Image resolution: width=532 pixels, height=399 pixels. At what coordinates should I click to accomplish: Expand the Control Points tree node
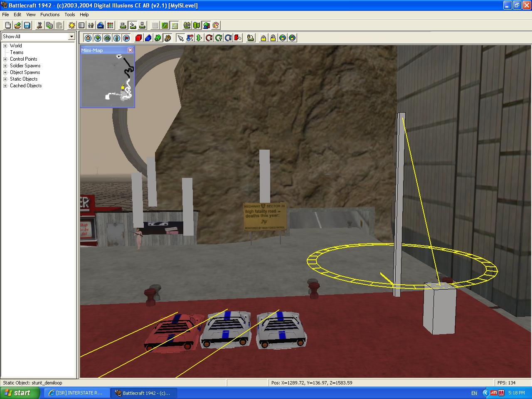[x=5, y=59]
